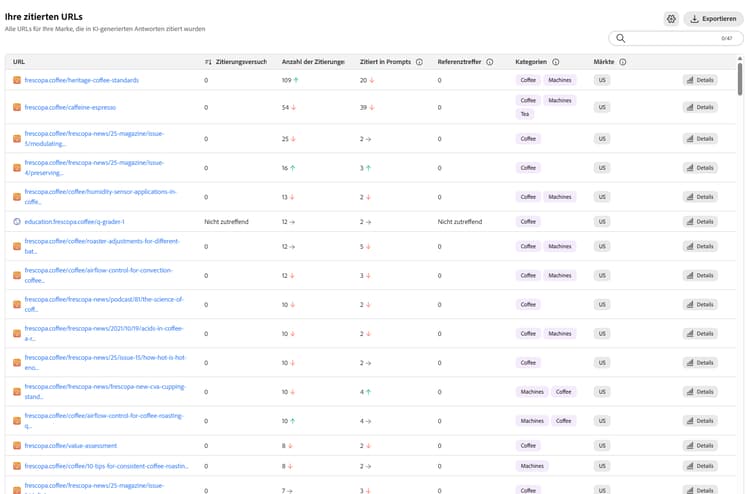
Task: Open the value-assessment URL link
Action: click(70, 446)
